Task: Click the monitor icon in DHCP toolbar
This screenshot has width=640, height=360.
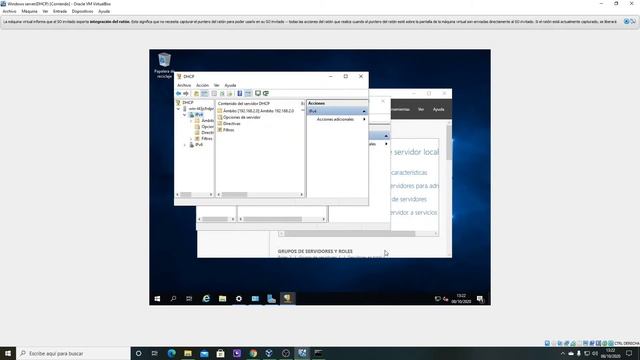Action: tap(258, 93)
